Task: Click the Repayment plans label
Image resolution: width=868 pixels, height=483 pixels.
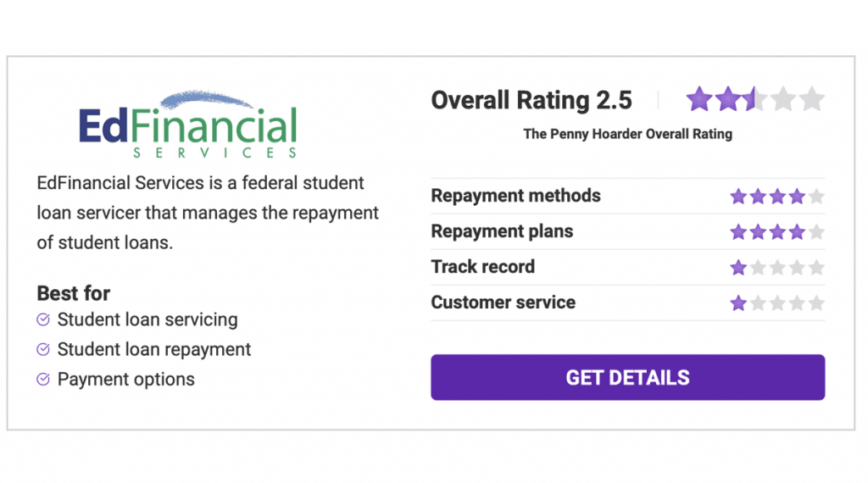Action: tap(502, 231)
